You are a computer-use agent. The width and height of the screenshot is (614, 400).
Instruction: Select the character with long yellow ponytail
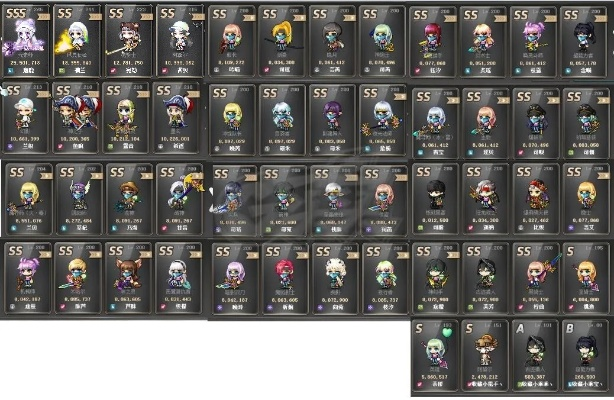point(282,41)
